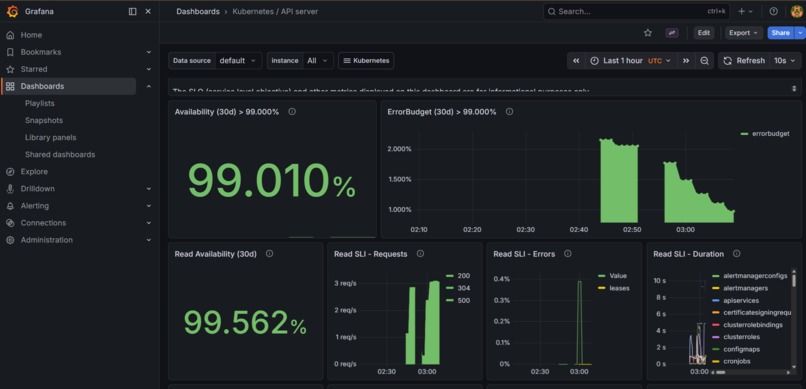
Task: Click info icon on Read SLI - Requests
Action: point(420,254)
